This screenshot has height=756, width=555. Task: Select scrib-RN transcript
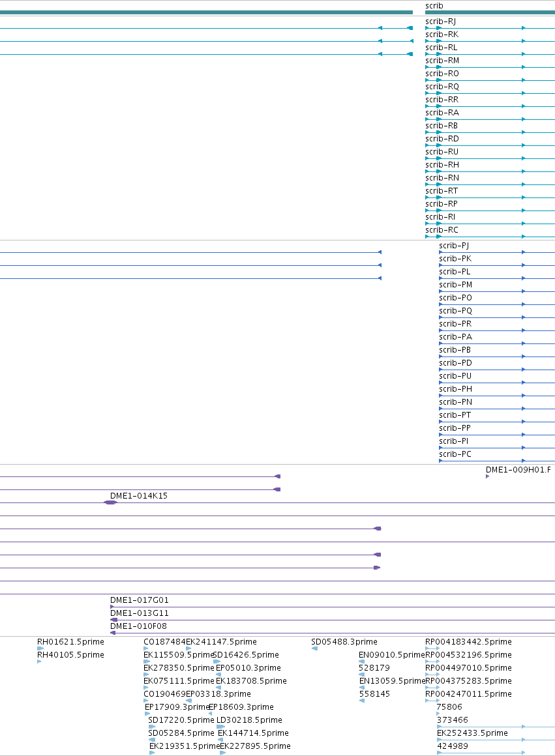pyautogui.click(x=442, y=177)
